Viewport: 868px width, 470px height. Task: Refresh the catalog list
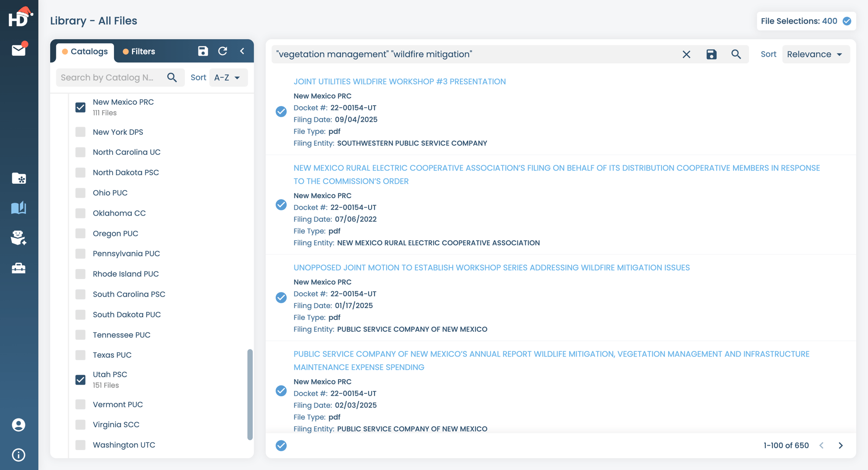(x=223, y=51)
